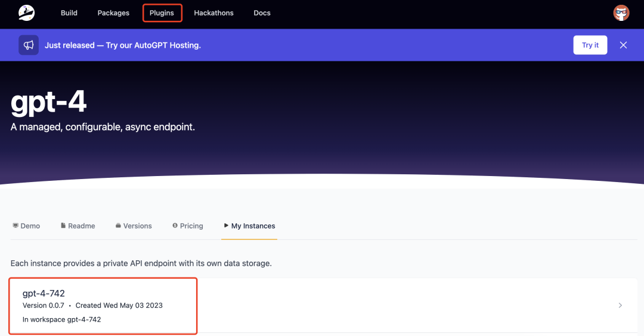Expand the gpt-4-742 instance chevron

click(620, 305)
